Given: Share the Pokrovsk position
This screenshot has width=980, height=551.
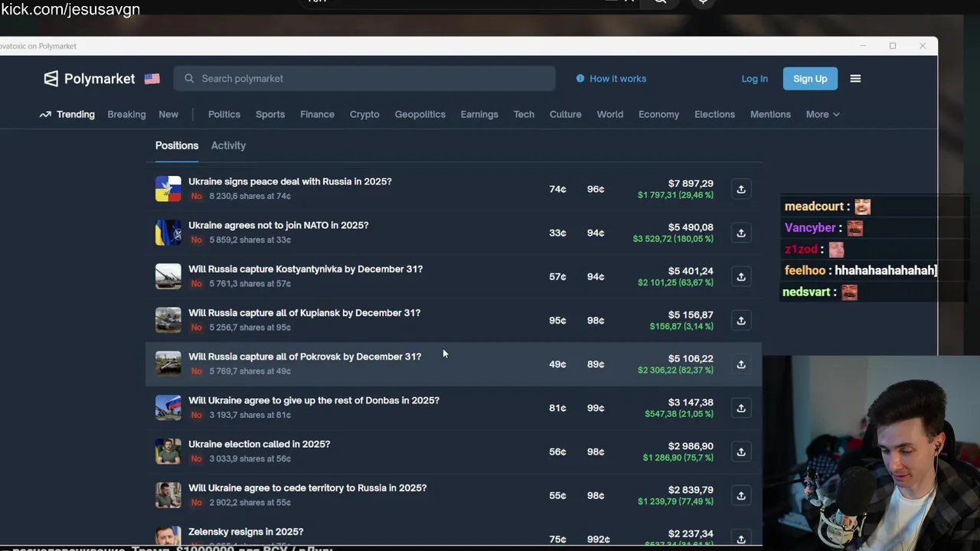Looking at the screenshot, I should click(741, 364).
